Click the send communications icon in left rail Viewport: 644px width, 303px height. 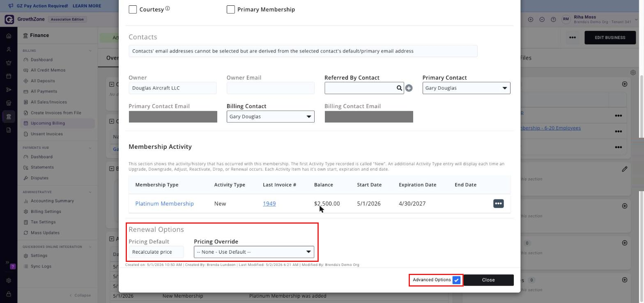[9, 90]
